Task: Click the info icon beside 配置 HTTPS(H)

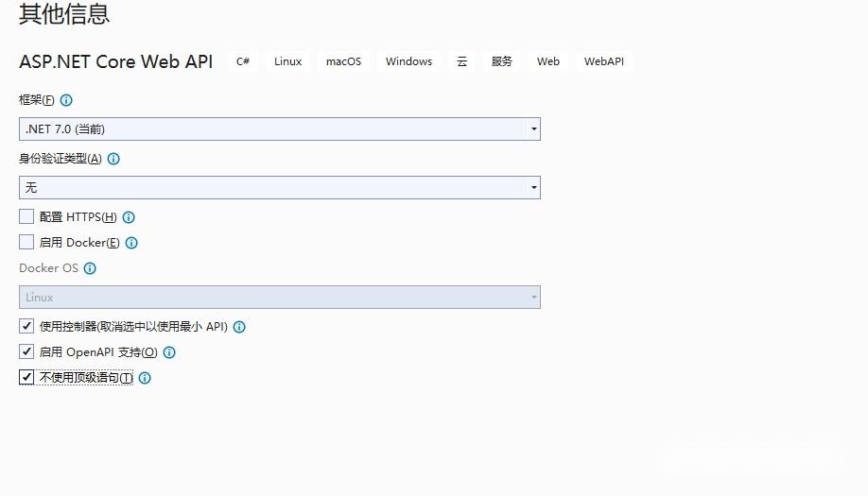Action: (129, 217)
